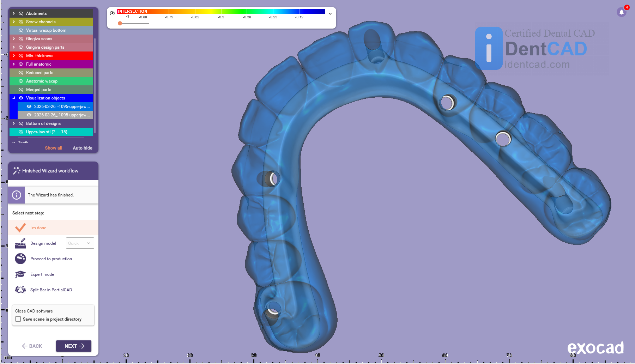Viewport: 635px width, 364px height.
Task: Click the wizard info icon
Action: coord(17,195)
